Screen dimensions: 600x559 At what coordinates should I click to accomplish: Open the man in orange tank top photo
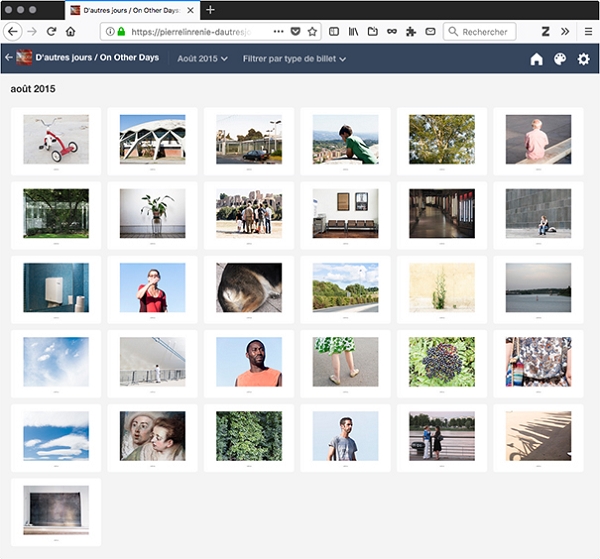pyautogui.click(x=249, y=361)
